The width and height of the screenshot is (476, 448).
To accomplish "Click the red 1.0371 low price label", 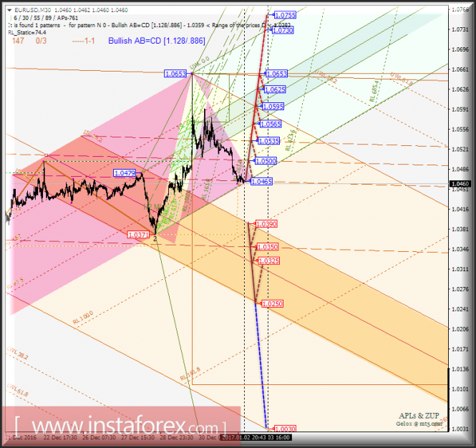I will click(138, 235).
